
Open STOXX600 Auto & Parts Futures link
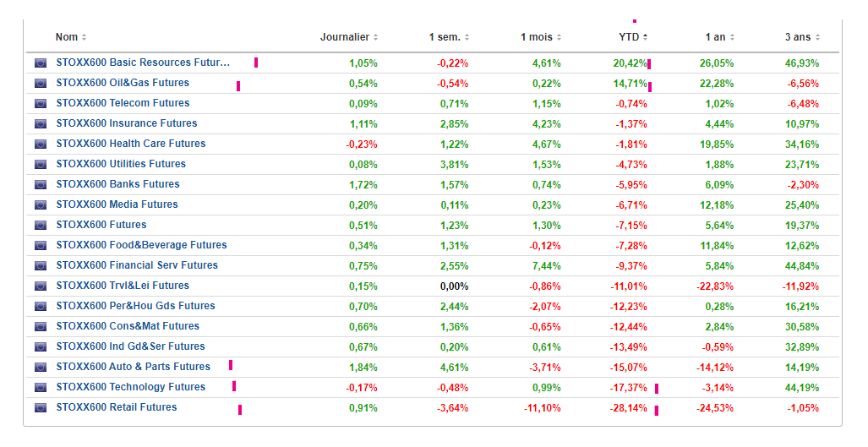click(x=134, y=367)
